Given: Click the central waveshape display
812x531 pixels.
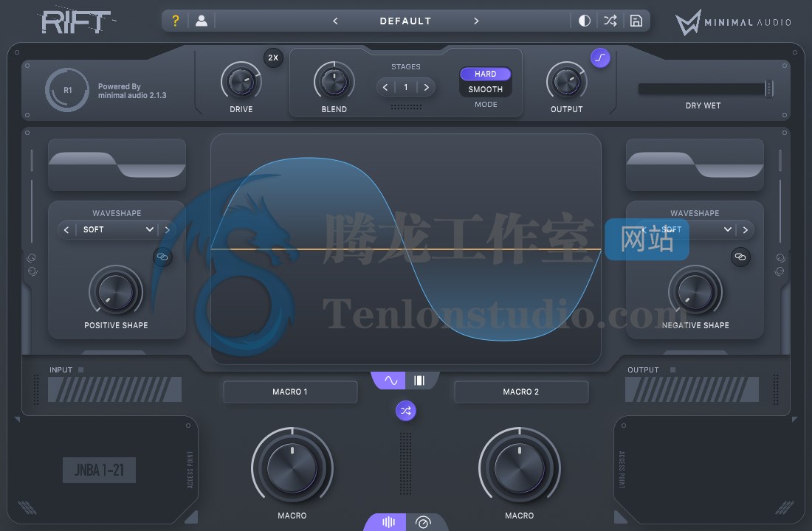Looking at the screenshot, I should [x=405, y=249].
